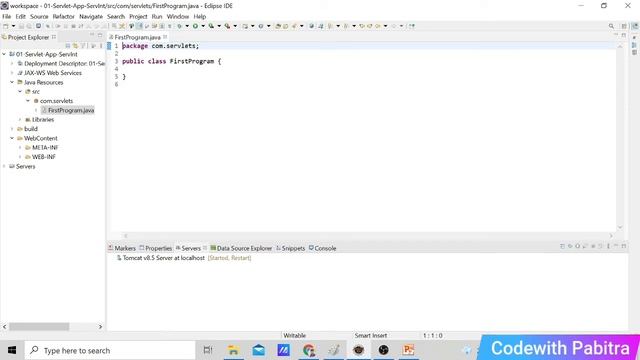Expand the Libraries node
Viewport: 640px width, 360px height.
click(x=20, y=120)
